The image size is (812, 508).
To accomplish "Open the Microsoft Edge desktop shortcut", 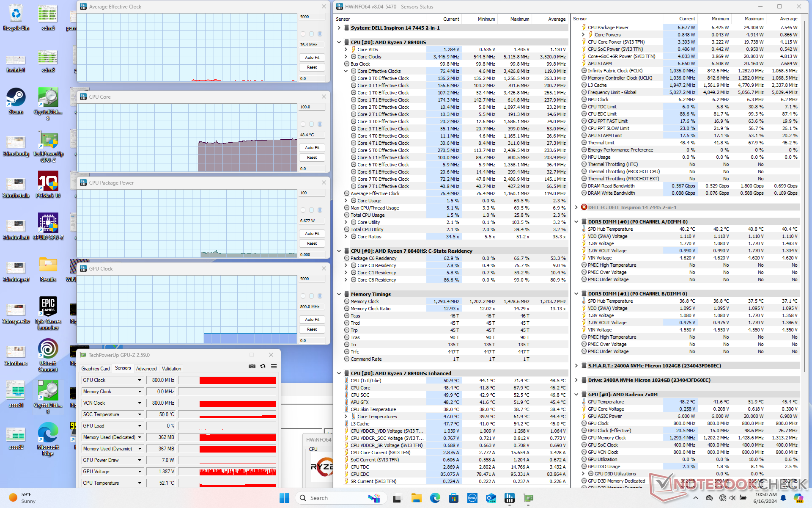I will pos(48,439).
